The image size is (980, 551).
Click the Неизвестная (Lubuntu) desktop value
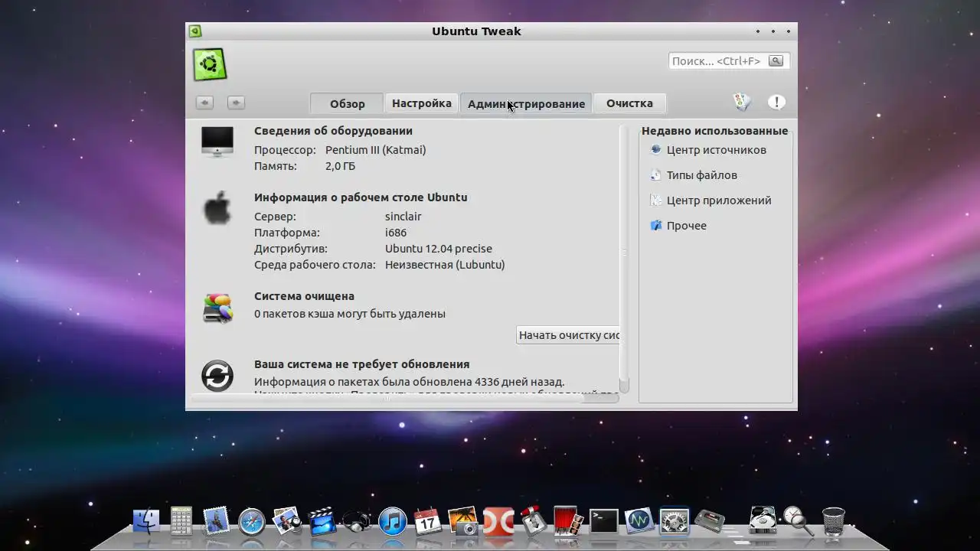click(x=445, y=265)
